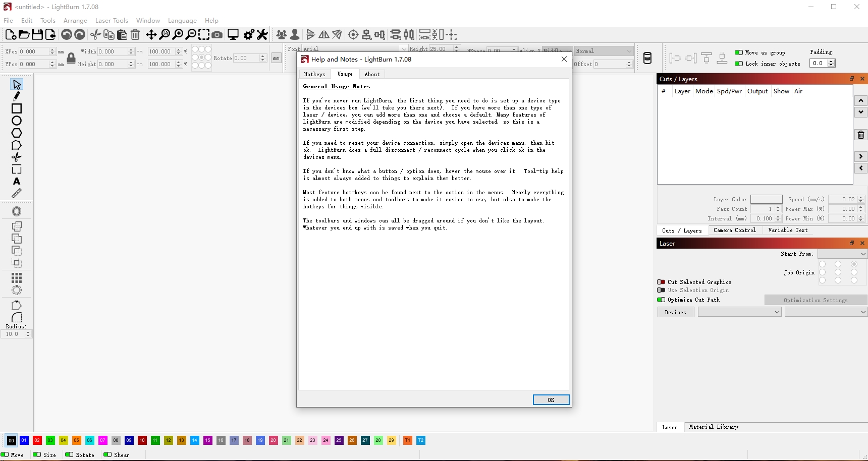Click OK in Help and Notes dialog
868x461 pixels.
(551, 399)
